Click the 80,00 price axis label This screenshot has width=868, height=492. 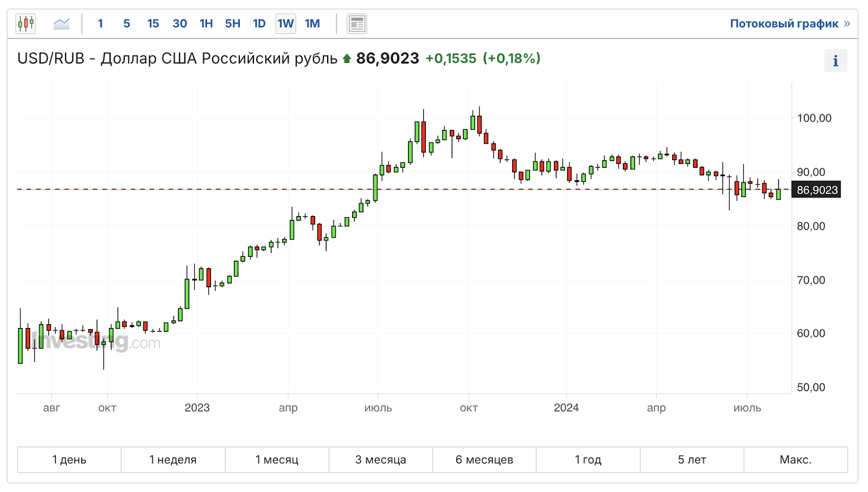coord(810,226)
